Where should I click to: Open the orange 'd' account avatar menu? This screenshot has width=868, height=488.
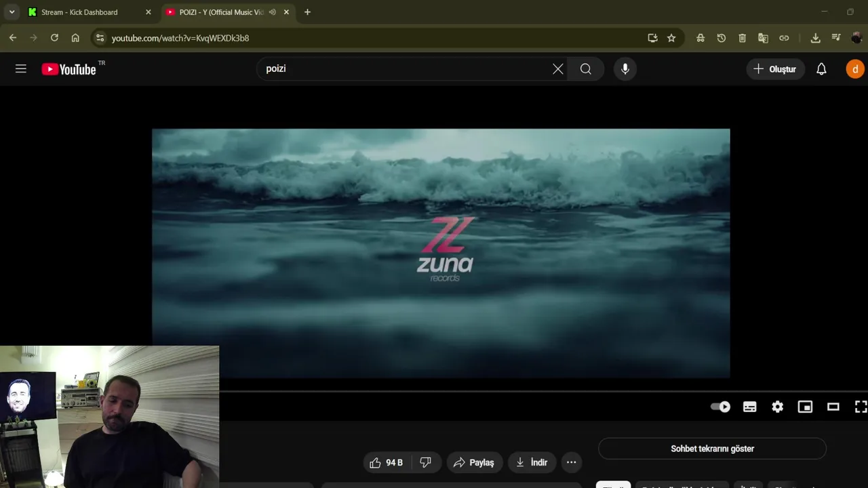pos(854,68)
